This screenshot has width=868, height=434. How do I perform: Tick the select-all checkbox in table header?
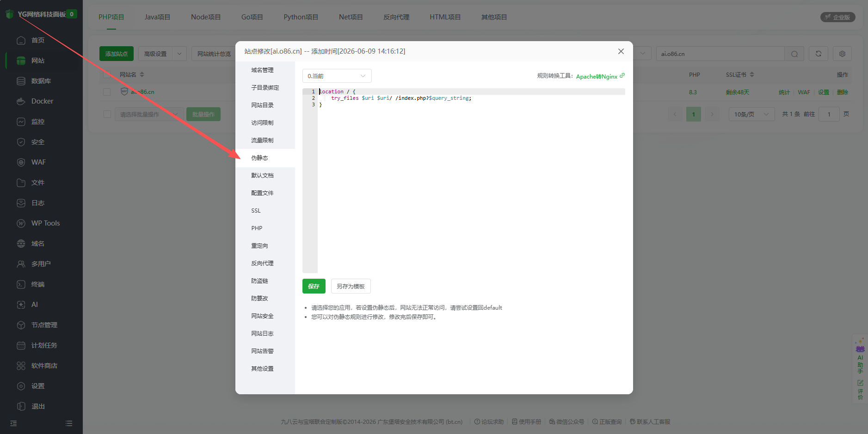click(107, 74)
